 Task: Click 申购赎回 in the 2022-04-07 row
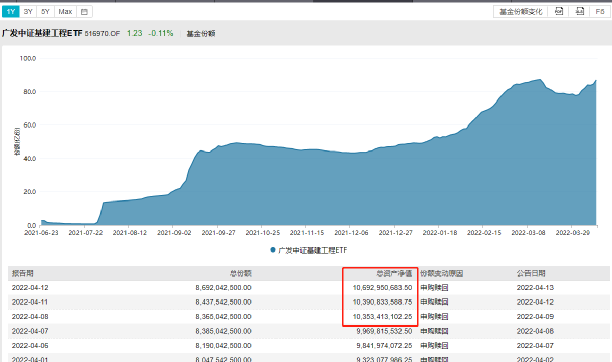(x=434, y=331)
